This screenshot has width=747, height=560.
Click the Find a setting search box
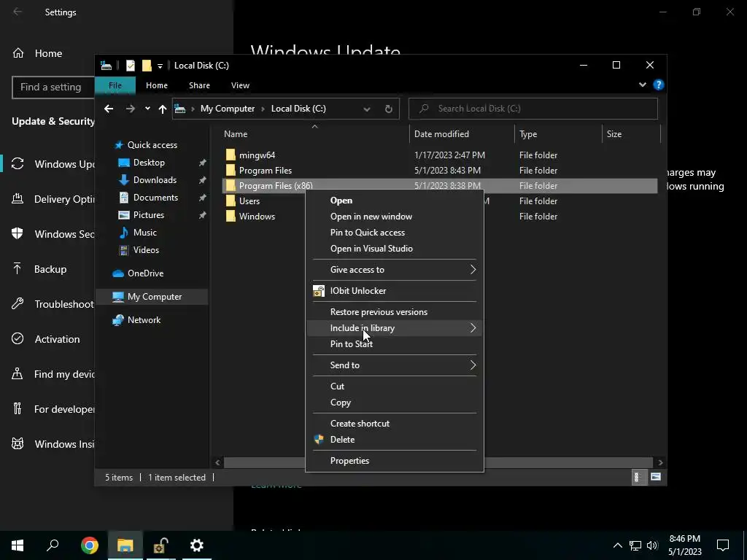pyautogui.click(x=53, y=87)
